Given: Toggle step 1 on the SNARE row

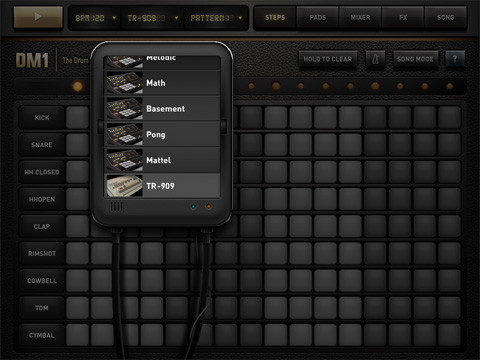Looking at the screenshot, I should tap(77, 145).
